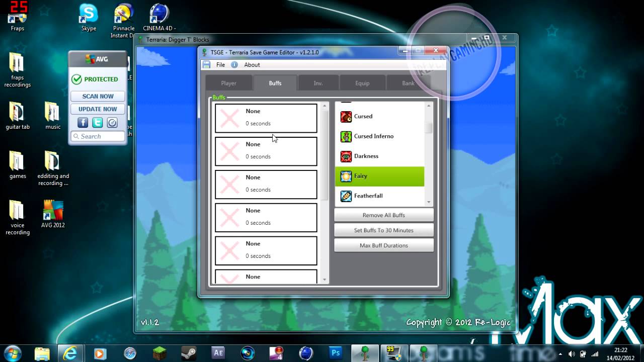The width and height of the screenshot is (644, 362).
Task: Select the Cursed buff icon
Action: 346,117
